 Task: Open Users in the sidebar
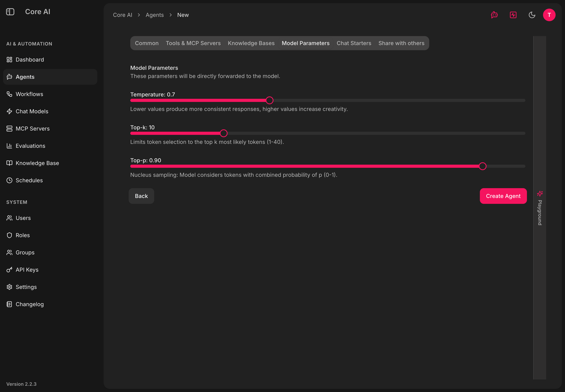point(50,218)
